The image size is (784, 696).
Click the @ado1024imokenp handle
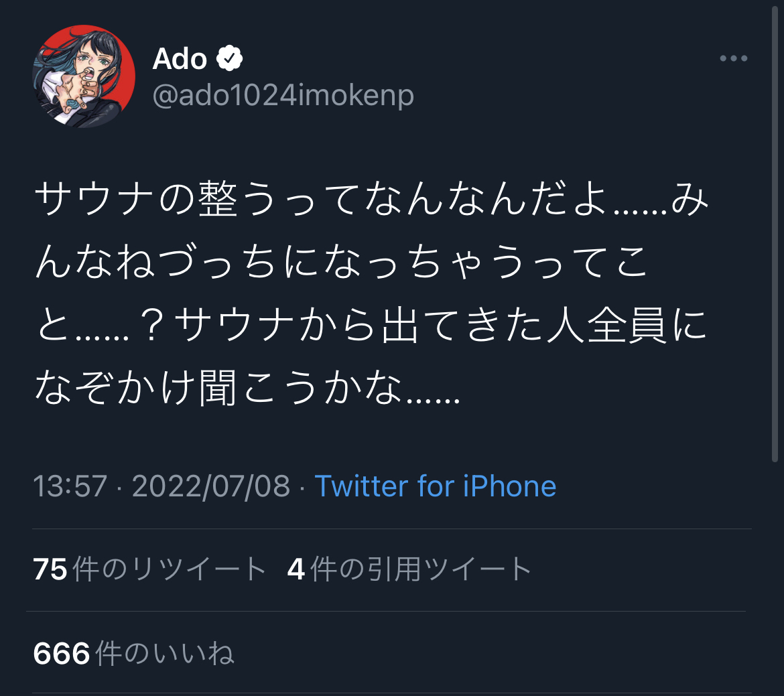(x=283, y=95)
